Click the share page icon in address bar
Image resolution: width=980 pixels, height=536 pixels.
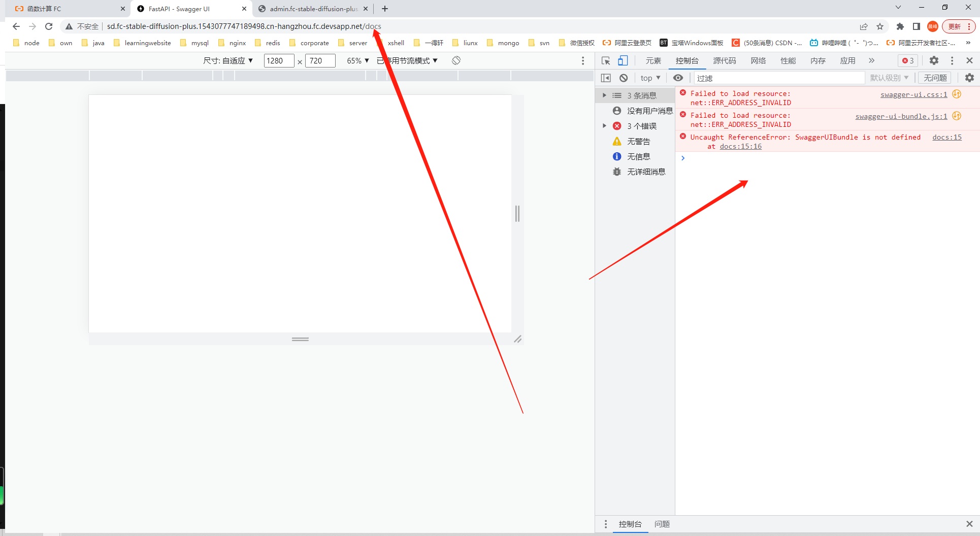point(864,26)
